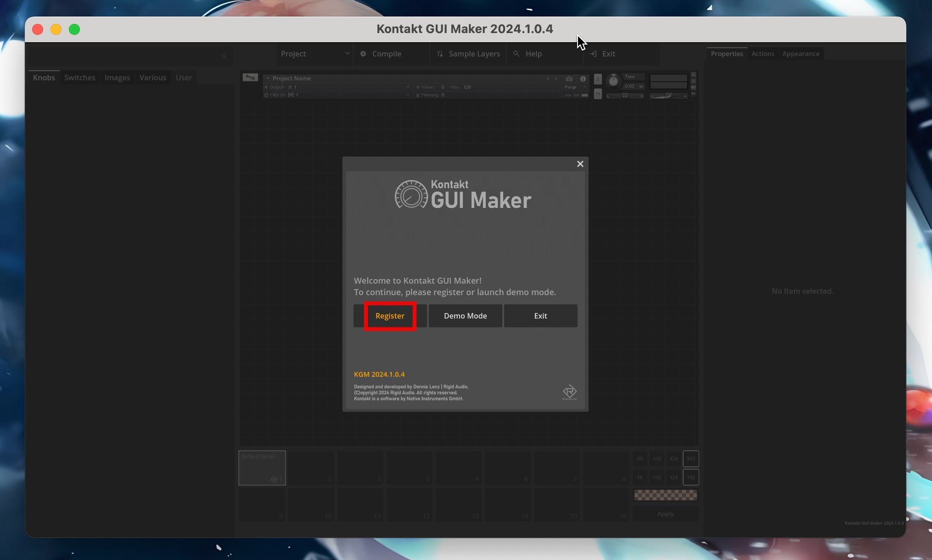This screenshot has width=932, height=560.
Task: Click the wrench icon in instrument header
Action: click(x=250, y=78)
